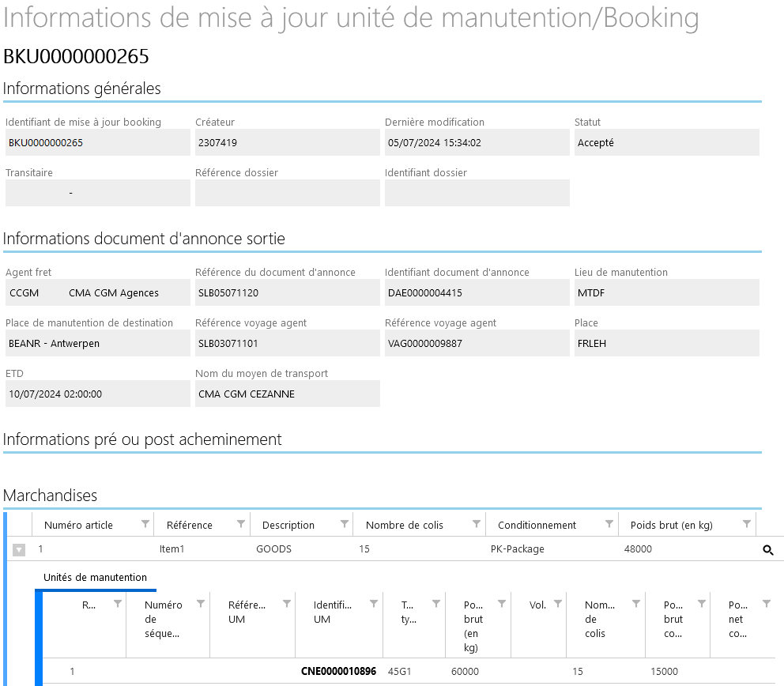Viewport: 784px width, 686px height.
Task: Filter the Vol. column
Action: tap(558, 604)
